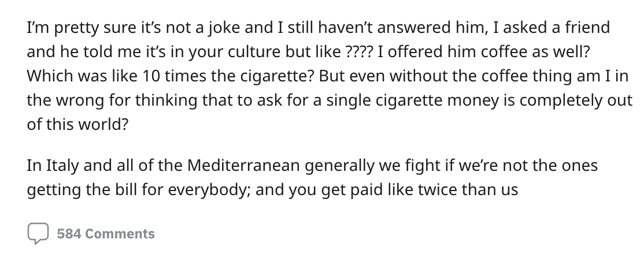
Task: Click the word "Italy" in the post
Action: 56,166
